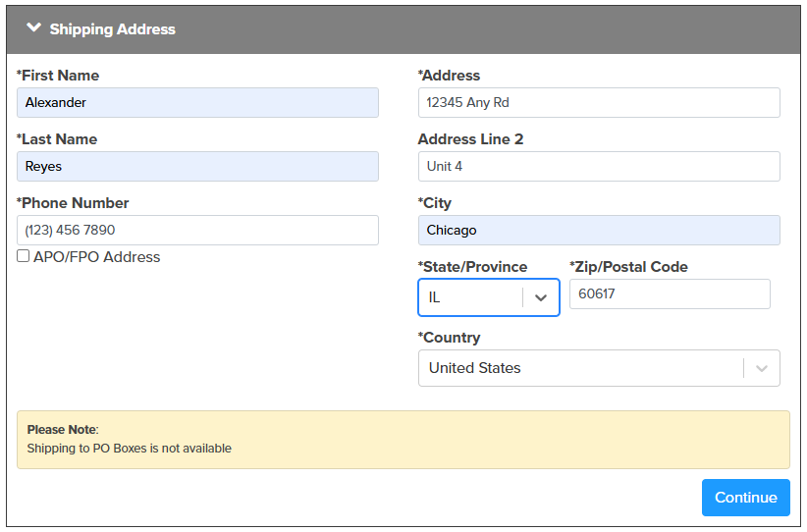Click the blue Continue button
This screenshot has width=807, height=532.
pos(746,498)
